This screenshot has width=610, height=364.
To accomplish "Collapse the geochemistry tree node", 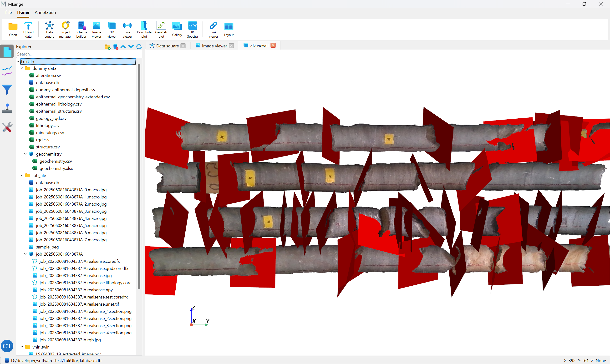I will click(25, 154).
